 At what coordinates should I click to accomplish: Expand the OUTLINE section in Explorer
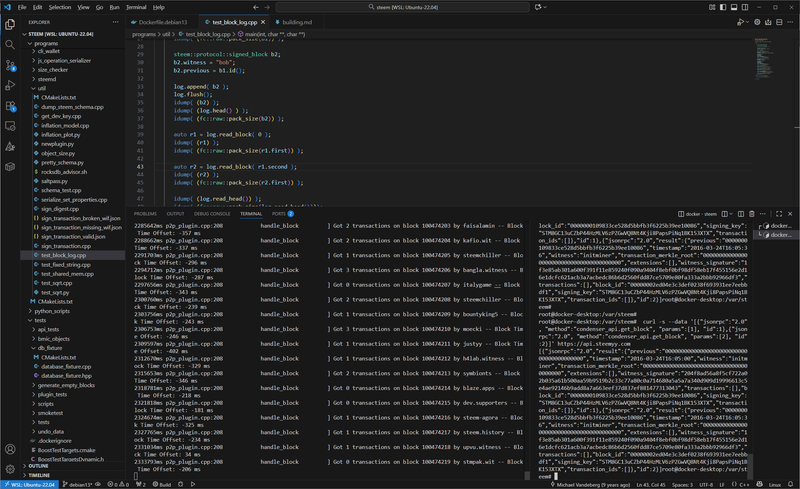pos(38,465)
